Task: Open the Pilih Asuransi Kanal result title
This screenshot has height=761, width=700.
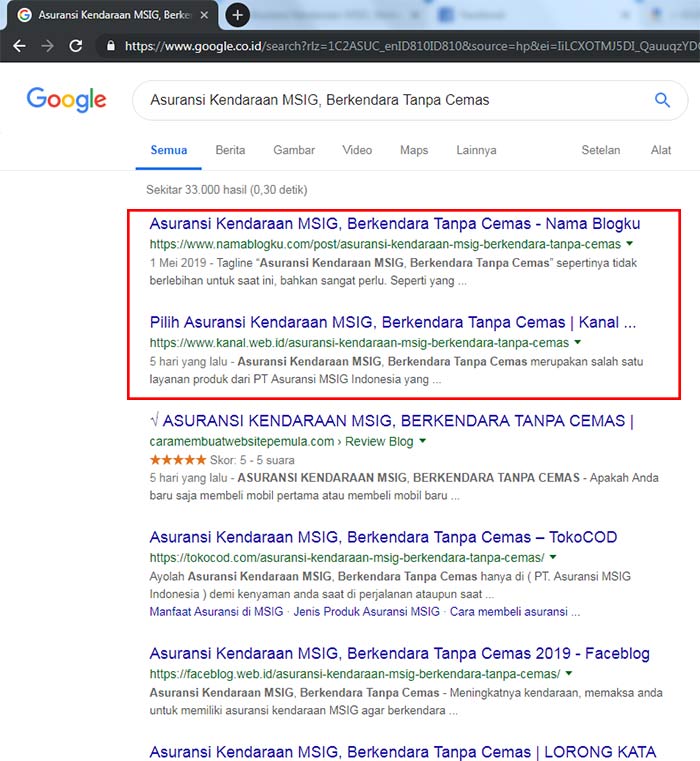Action: [x=393, y=322]
